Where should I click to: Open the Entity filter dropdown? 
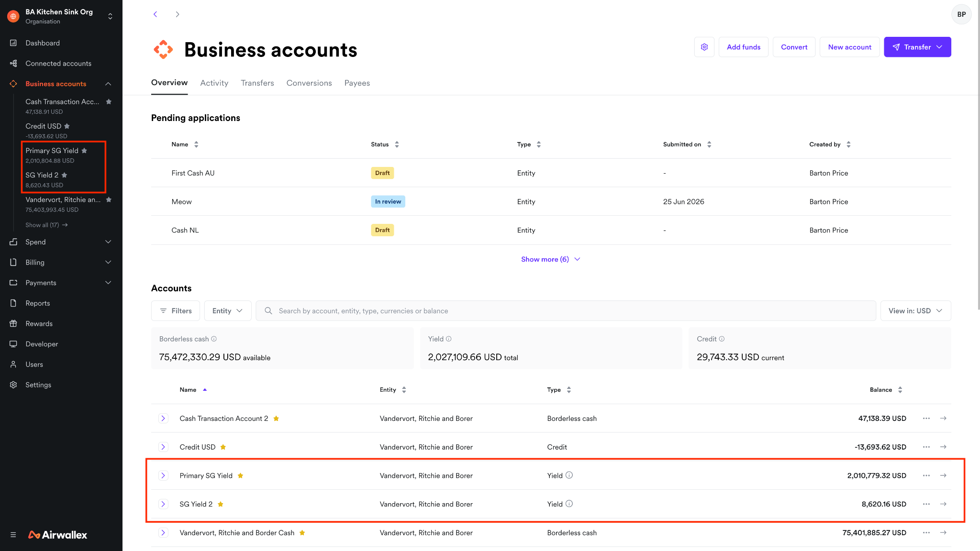(228, 311)
